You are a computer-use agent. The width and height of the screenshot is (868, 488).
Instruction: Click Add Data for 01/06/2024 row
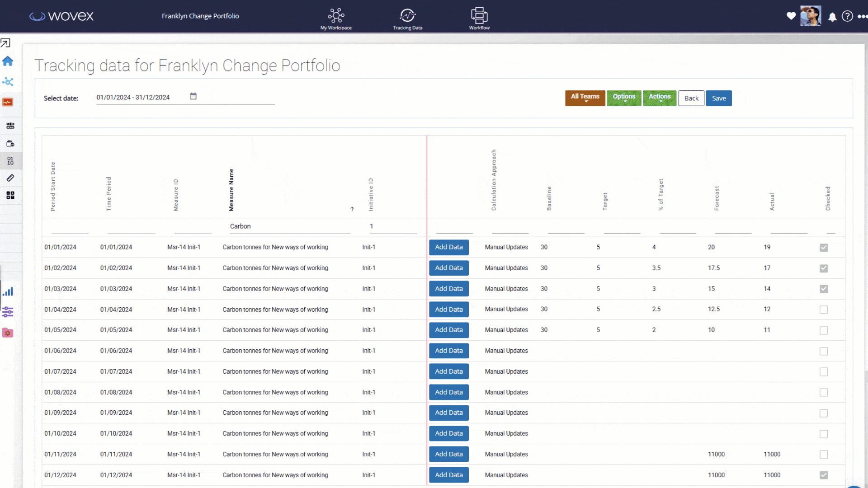[448, 351]
